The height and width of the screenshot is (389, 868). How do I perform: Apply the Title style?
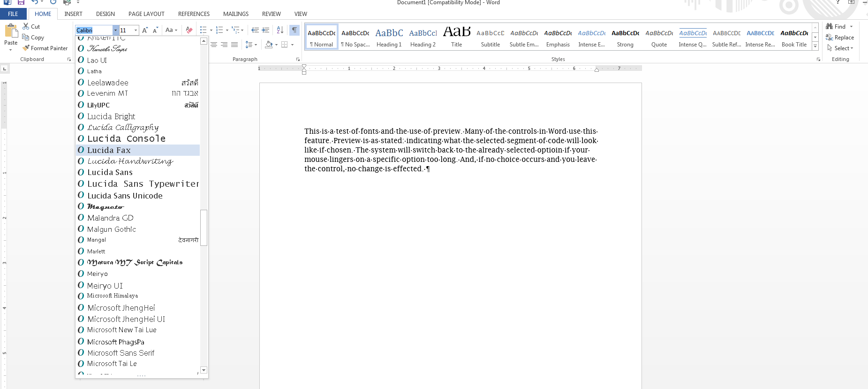(457, 37)
